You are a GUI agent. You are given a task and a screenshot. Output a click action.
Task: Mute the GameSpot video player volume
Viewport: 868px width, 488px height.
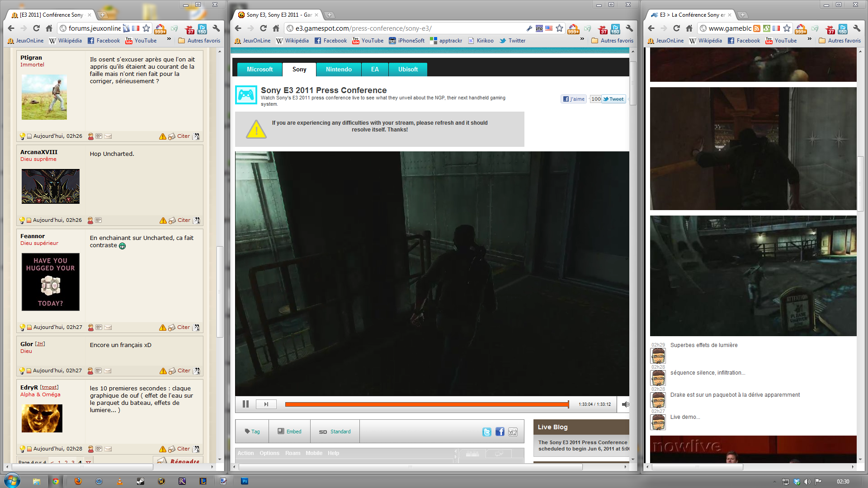coord(625,404)
